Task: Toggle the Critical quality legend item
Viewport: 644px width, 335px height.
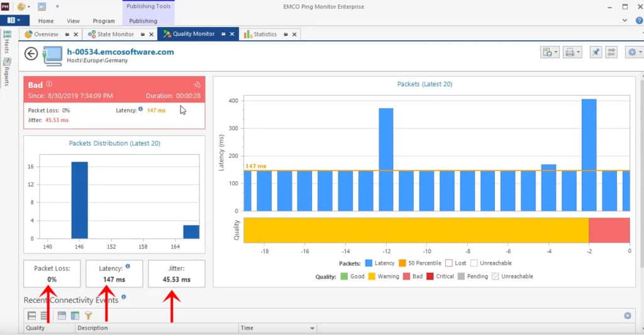Action: (440, 277)
